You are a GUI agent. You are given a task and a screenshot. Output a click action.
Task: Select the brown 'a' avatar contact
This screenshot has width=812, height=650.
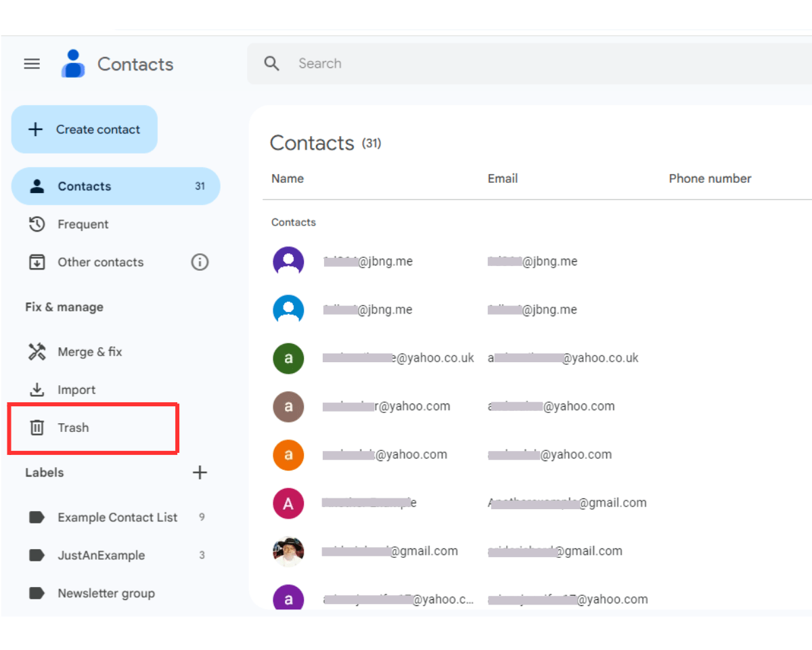288,406
